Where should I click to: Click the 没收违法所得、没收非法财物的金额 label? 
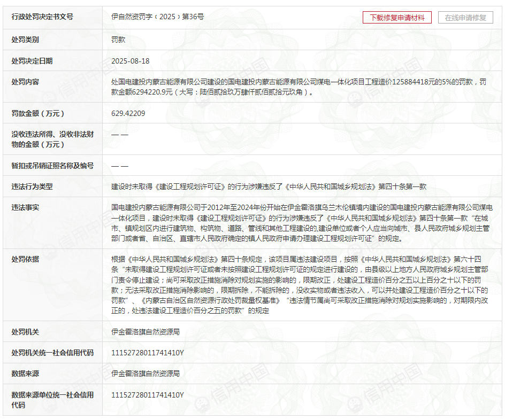52,139
